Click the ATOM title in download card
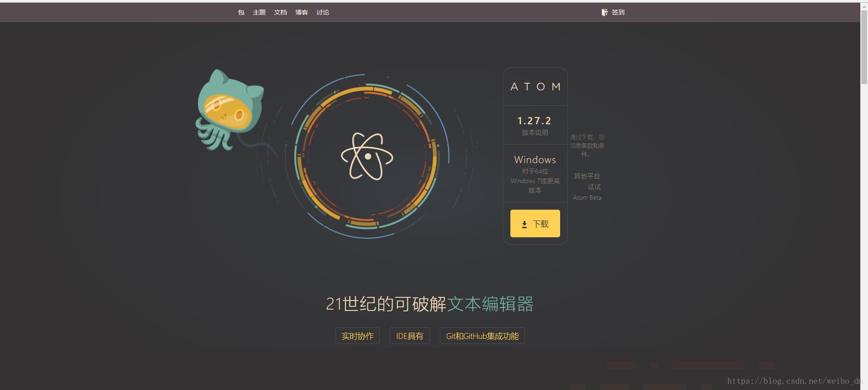 535,87
